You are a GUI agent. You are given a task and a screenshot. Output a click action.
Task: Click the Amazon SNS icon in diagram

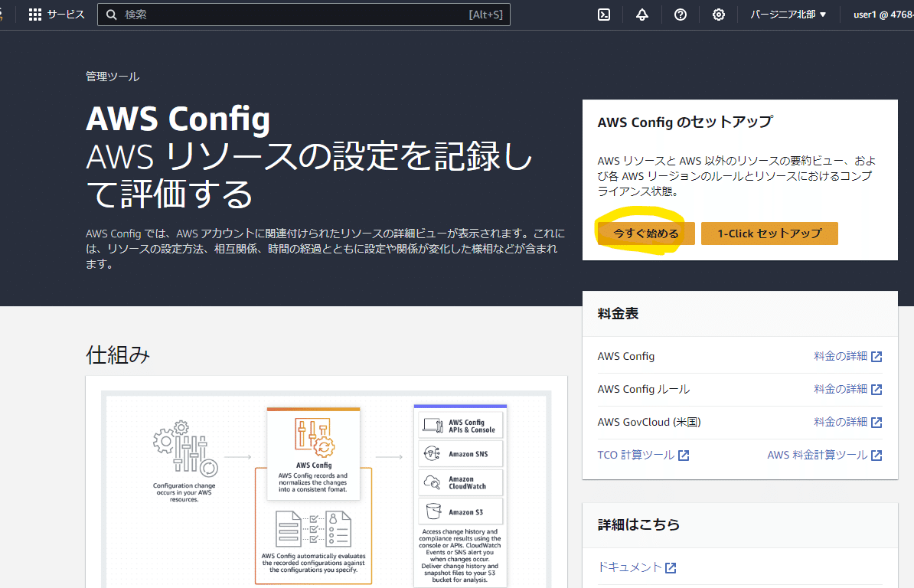point(432,453)
